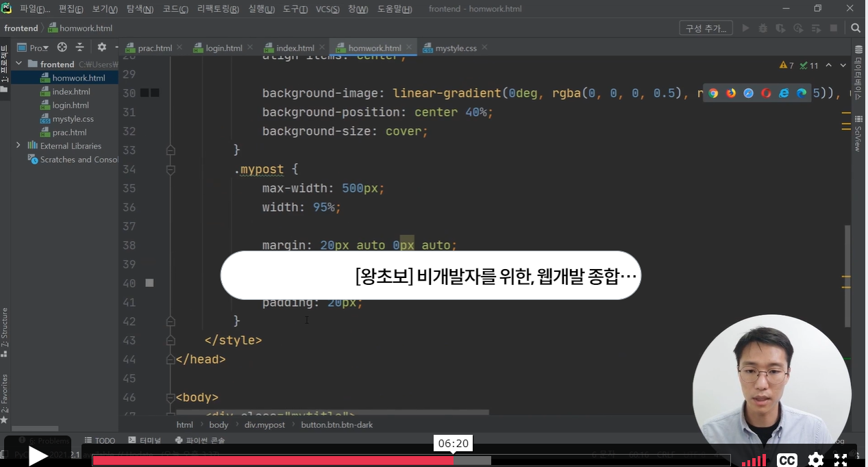Select prac.html in project tree
Image resolution: width=868 pixels, height=467 pixels.
coord(63,132)
